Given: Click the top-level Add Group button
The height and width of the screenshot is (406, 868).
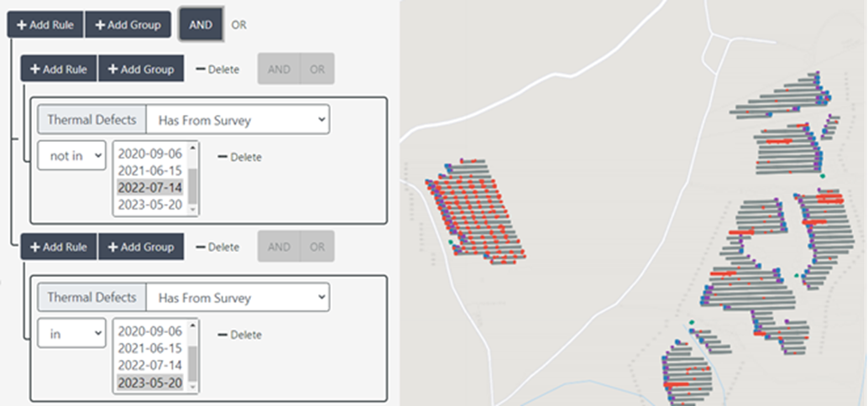Looking at the screenshot, I should [128, 25].
